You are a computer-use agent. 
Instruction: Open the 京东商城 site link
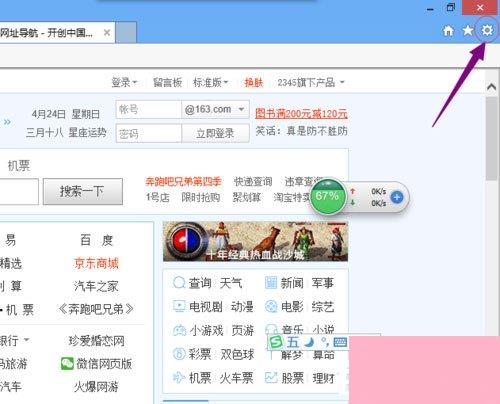(96, 263)
